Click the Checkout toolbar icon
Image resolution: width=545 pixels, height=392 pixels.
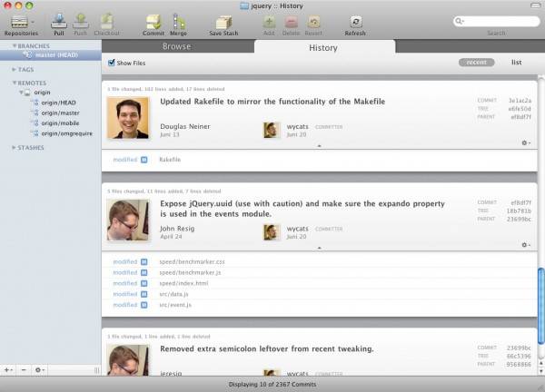click(x=106, y=22)
